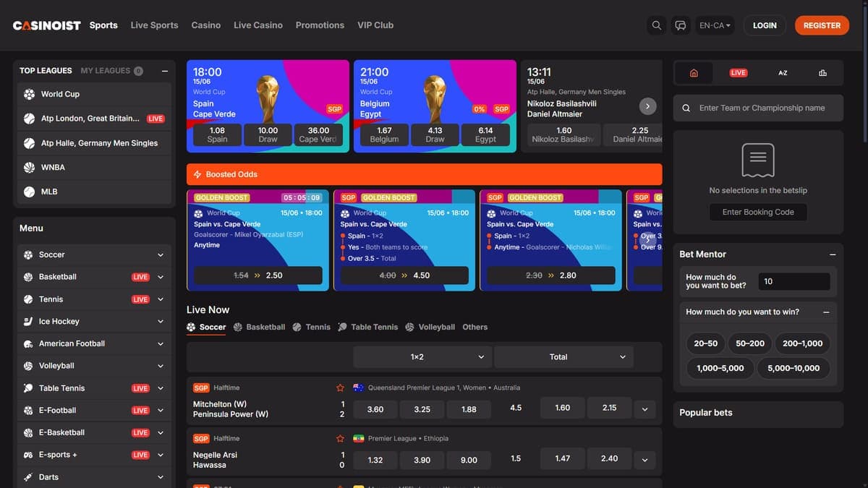Open the VIP Club navigation tab

375,25
